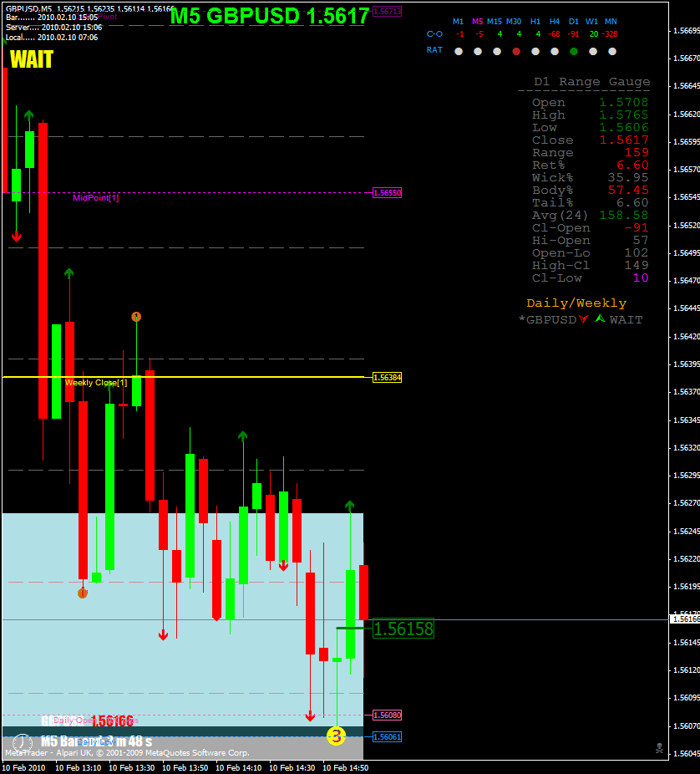The height and width of the screenshot is (774, 700).
Task: Click the C-O value -328 under MN
Action: (x=611, y=34)
